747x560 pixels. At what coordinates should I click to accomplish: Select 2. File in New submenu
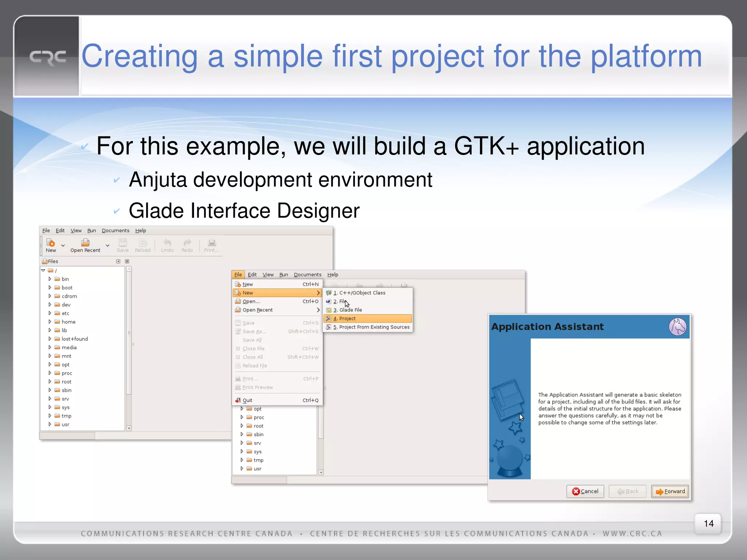(x=368, y=301)
